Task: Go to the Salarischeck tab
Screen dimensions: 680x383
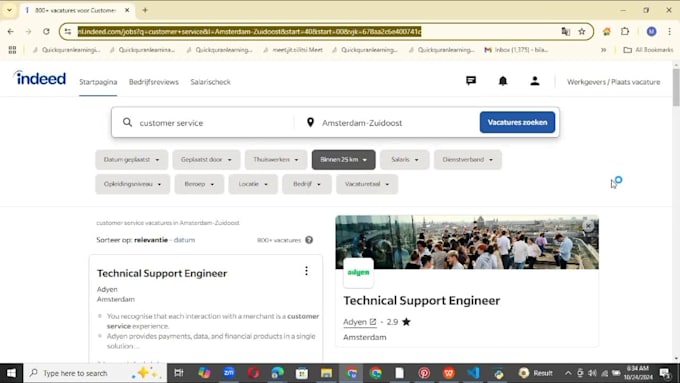Action: [210, 82]
